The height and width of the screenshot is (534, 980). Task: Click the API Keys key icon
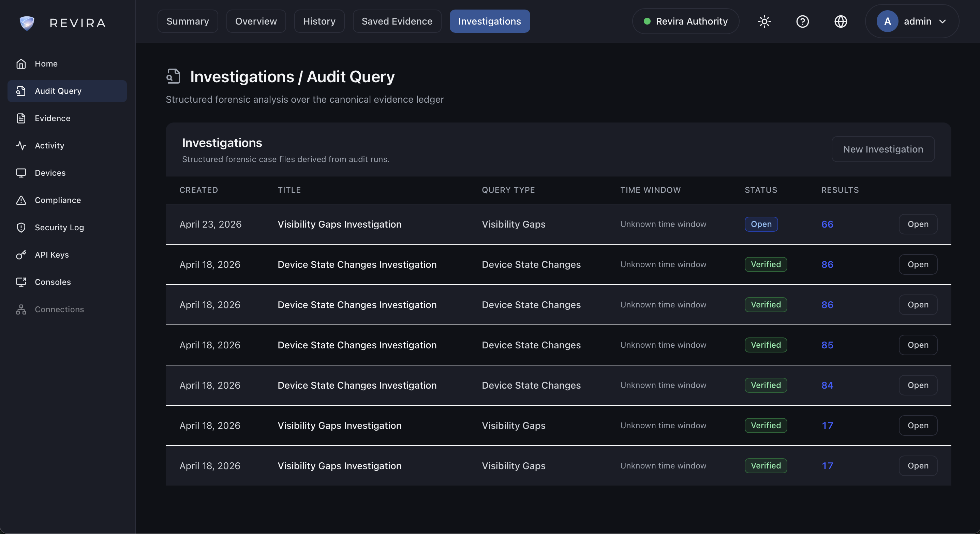coord(21,255)
